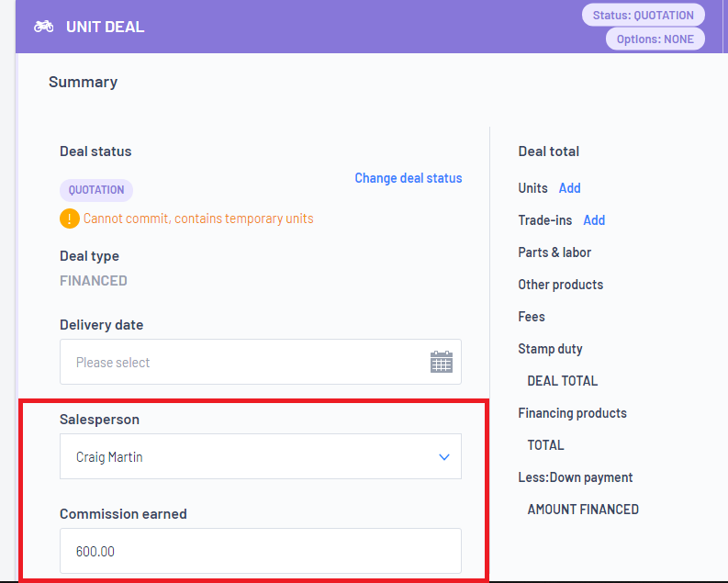Click Change deal status link

tap(409, 178)
